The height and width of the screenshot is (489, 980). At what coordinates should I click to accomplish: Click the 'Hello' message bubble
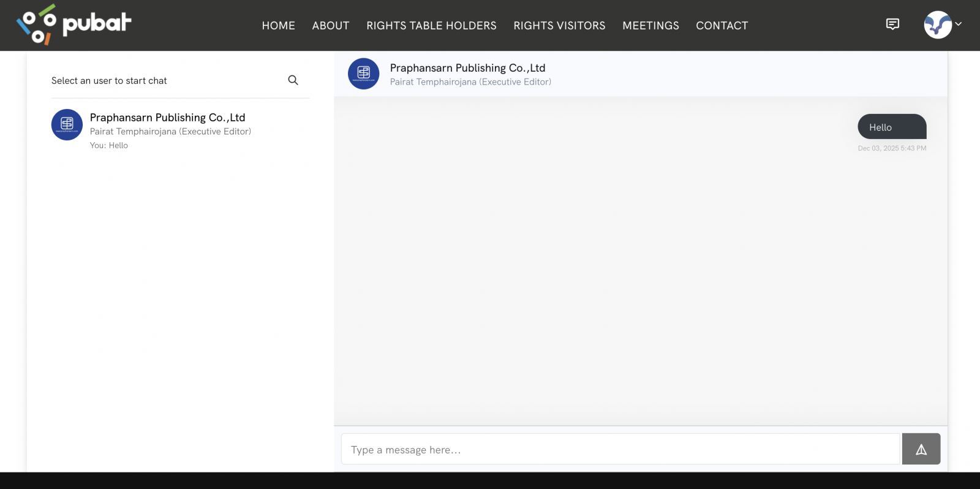892,127
